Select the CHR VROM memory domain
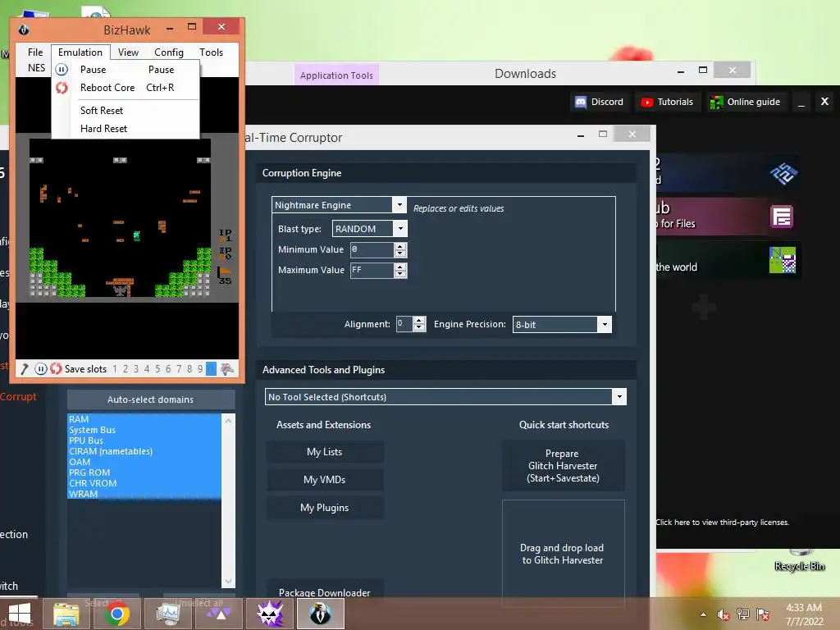 [x=144, y=483]
